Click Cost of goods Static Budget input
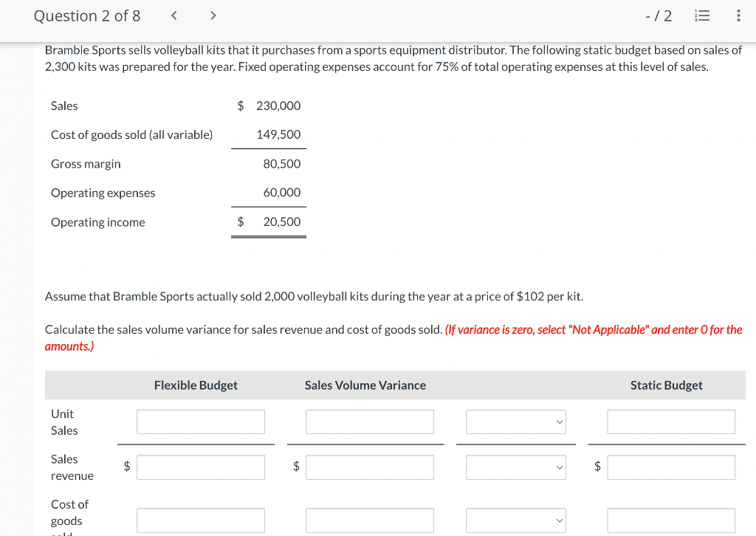756x536 pixels. point(671,520)
